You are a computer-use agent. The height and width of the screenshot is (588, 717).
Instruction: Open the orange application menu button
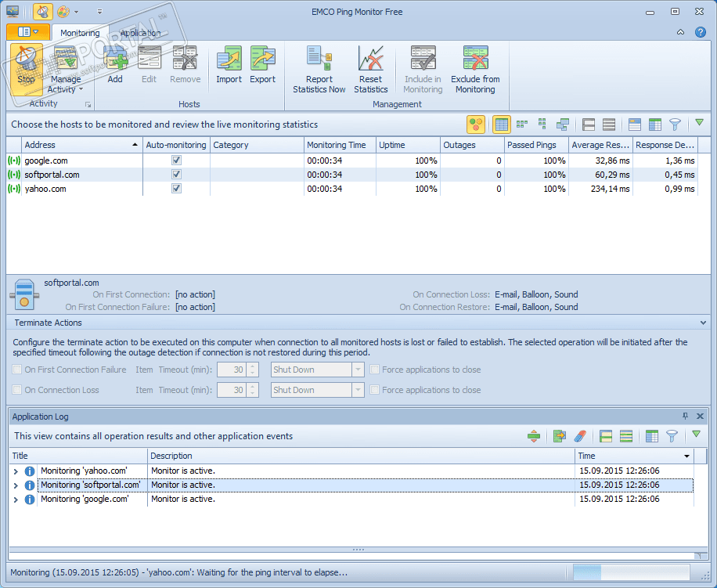[28, 31]
